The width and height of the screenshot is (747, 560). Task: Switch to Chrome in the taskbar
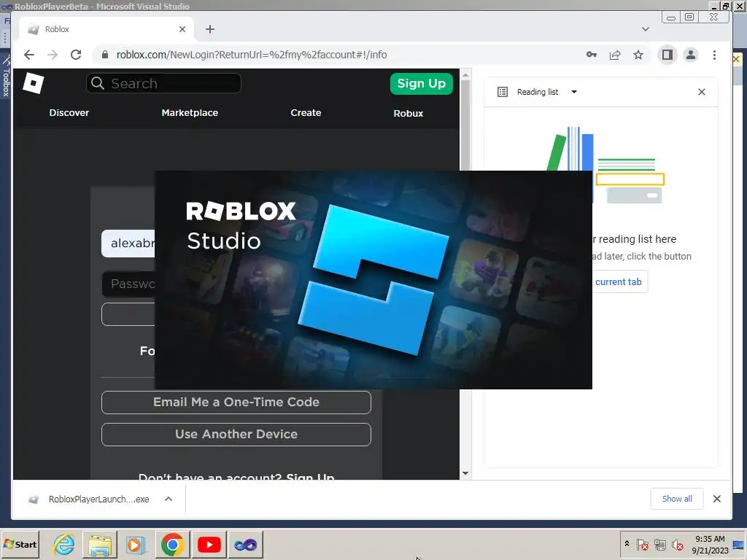point(172,544)
